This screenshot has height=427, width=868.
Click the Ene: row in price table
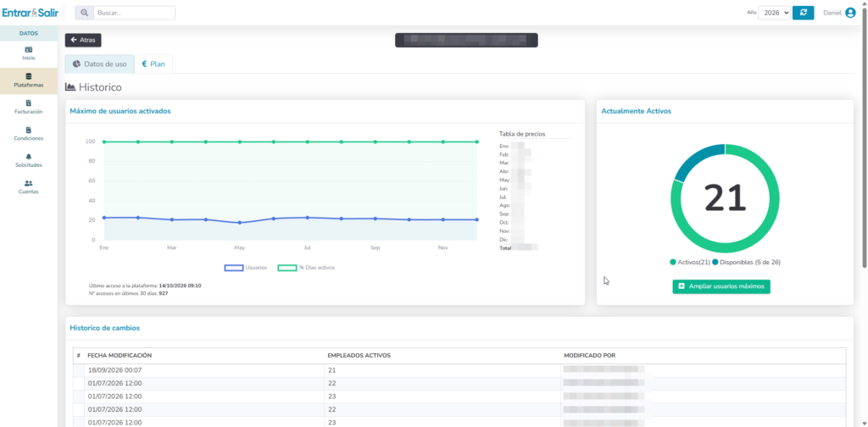click(x=512, y=147)
